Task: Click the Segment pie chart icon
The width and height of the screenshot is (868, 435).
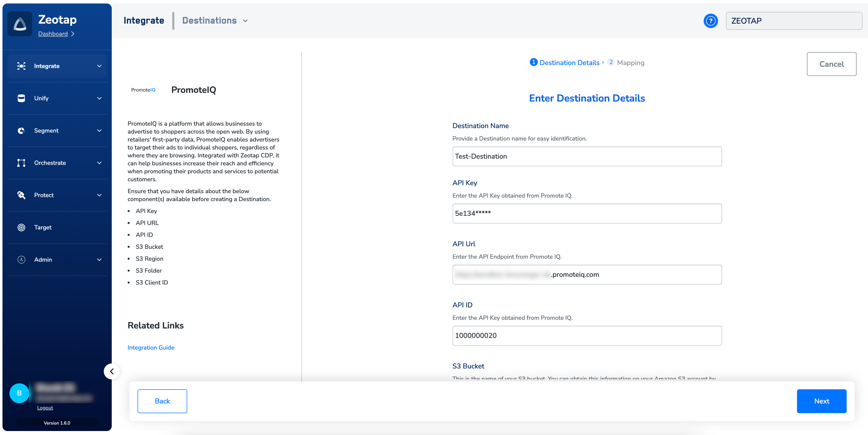Action: pyautogui.click(x=21, y=130)
